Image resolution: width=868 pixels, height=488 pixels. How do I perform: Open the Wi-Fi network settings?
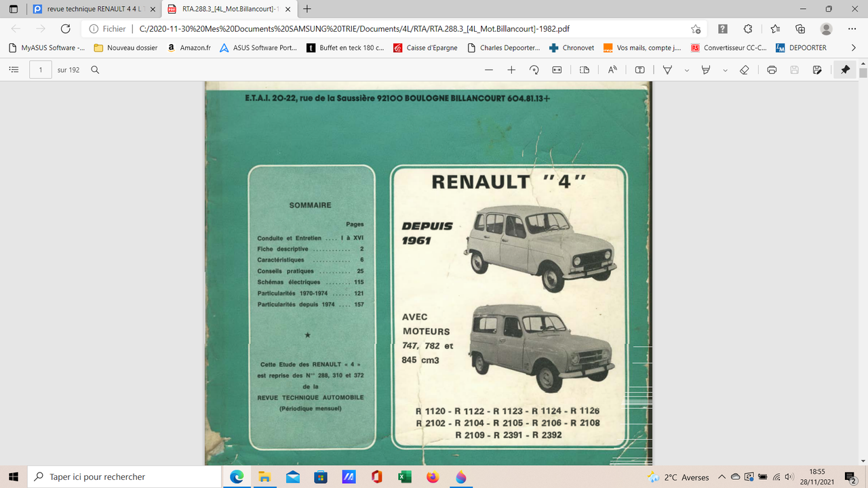776,477
